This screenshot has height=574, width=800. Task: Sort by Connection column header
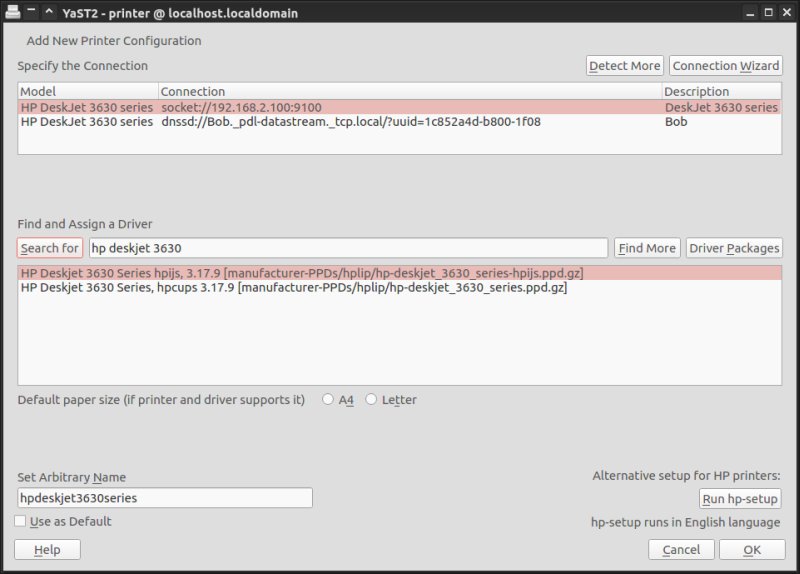pos(410,91)
